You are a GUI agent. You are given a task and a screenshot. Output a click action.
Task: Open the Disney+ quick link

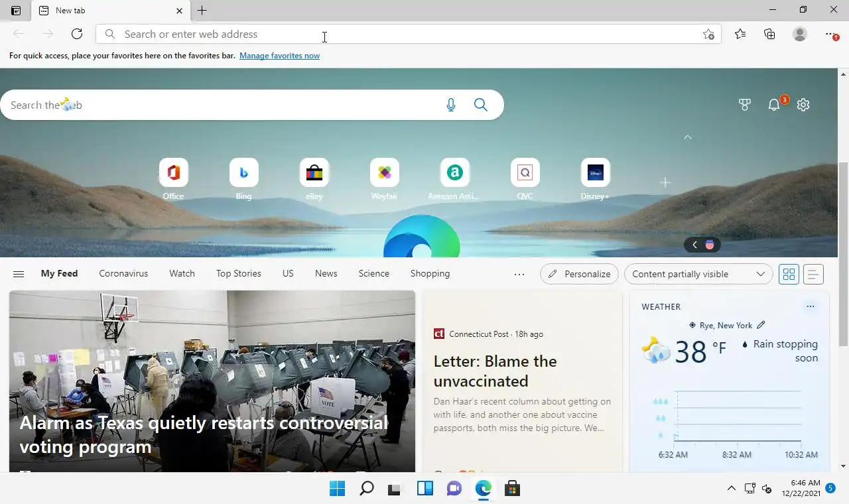click(x=595, y=179)
